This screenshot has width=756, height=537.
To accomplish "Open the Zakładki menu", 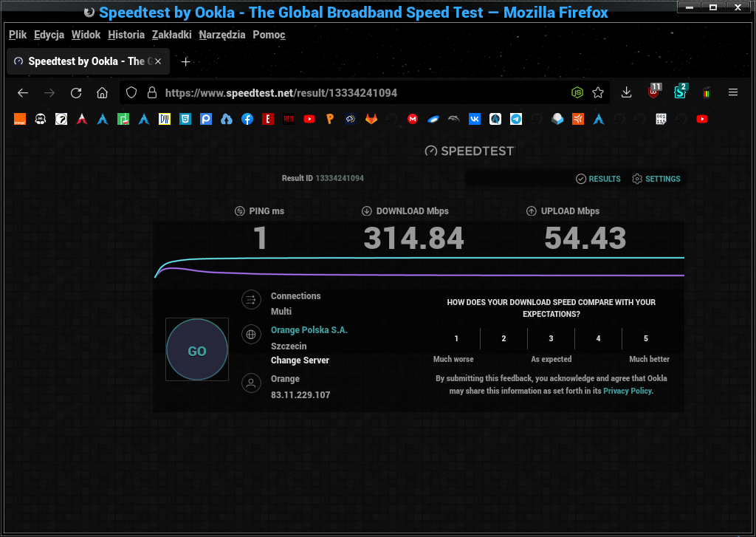I will (171, 35).
